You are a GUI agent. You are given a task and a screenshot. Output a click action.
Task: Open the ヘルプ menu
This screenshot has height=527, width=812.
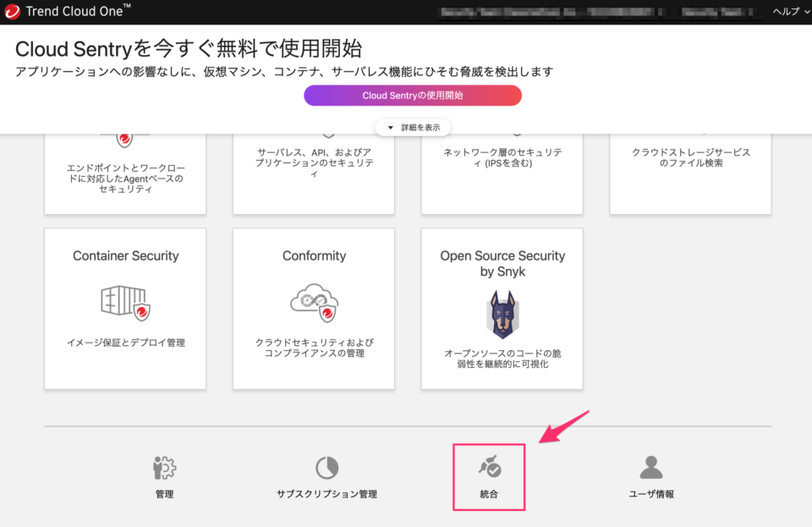tap(787, 12)
